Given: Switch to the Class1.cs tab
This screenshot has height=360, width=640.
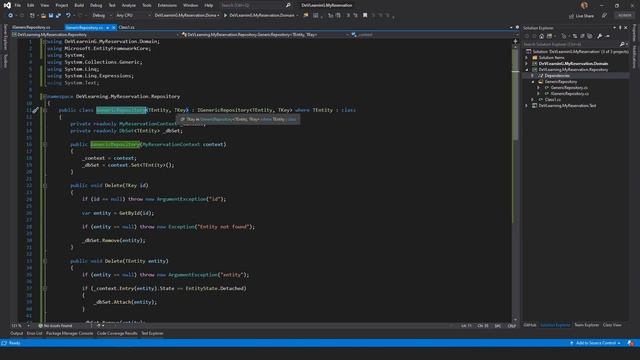Looking at the screenshot, I should coord(127,27).
